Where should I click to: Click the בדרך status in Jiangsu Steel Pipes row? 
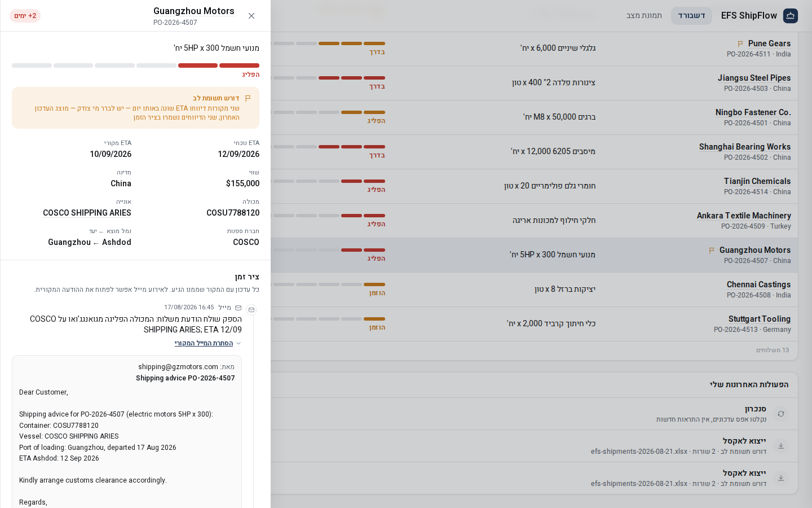[377, 86]
